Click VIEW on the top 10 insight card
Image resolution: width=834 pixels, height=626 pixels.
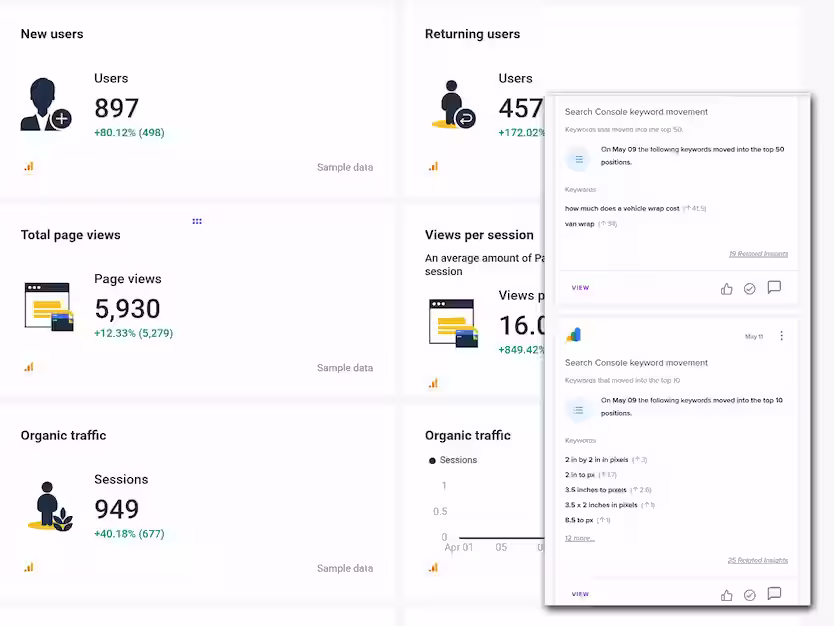pyautogui.click(x=580, y=594)
